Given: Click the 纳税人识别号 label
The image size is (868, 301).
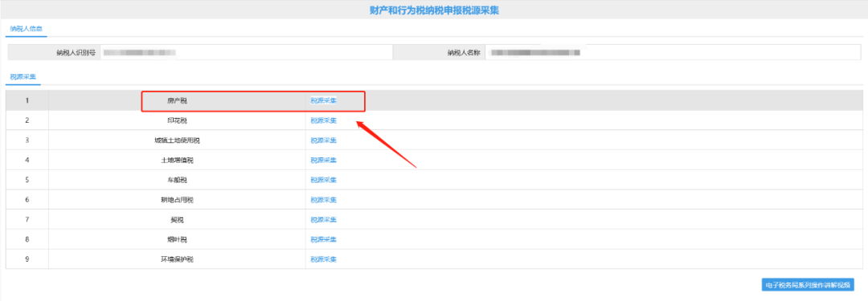Looking at the screenshot, I should pyautogui.click(x=76, y=52).
